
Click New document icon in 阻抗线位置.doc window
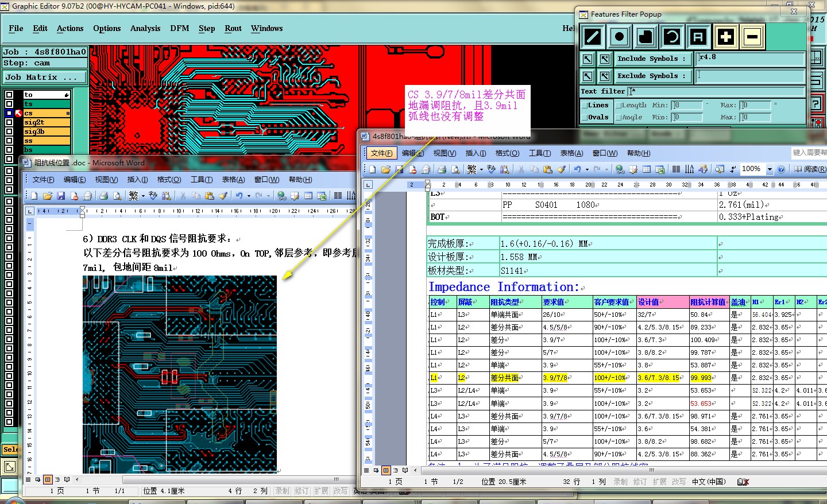point(34,196)
